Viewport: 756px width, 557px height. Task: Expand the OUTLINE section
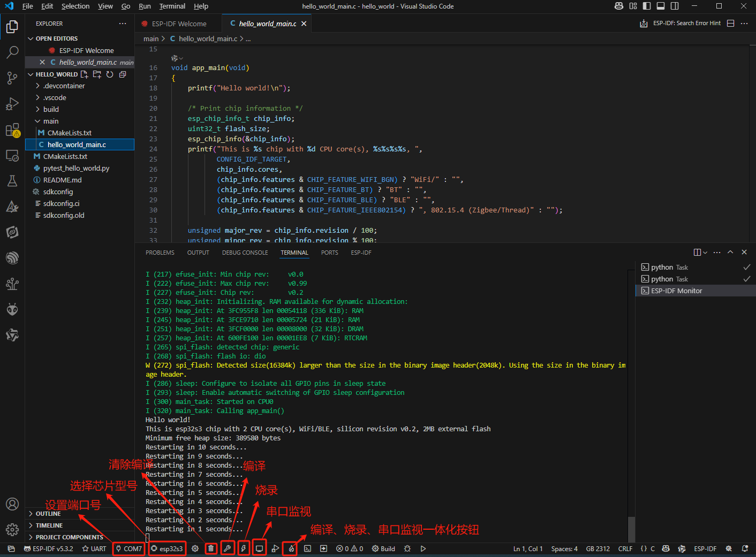tap(79, 514)
